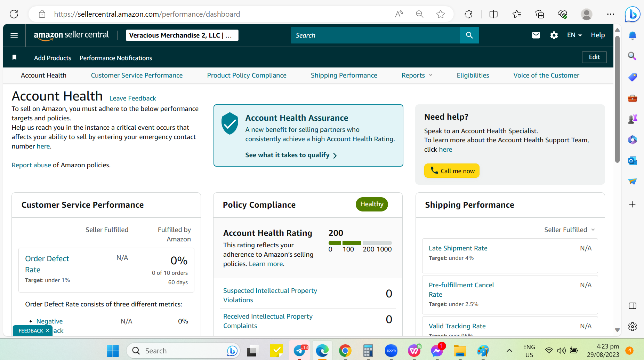Open Zoom from the taskbar
Image resolution: width=644 pixels, height=360 pixels.
pos(391,351)
